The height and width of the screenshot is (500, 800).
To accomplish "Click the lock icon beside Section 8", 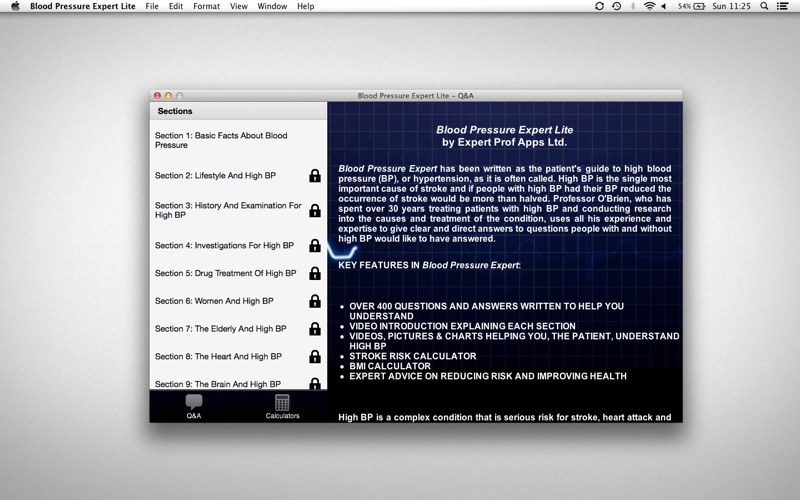I will point(315,356).
